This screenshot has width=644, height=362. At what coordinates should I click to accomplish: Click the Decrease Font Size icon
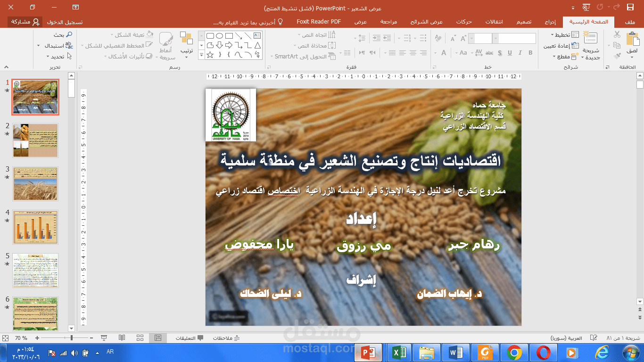(x=453, y=39)
